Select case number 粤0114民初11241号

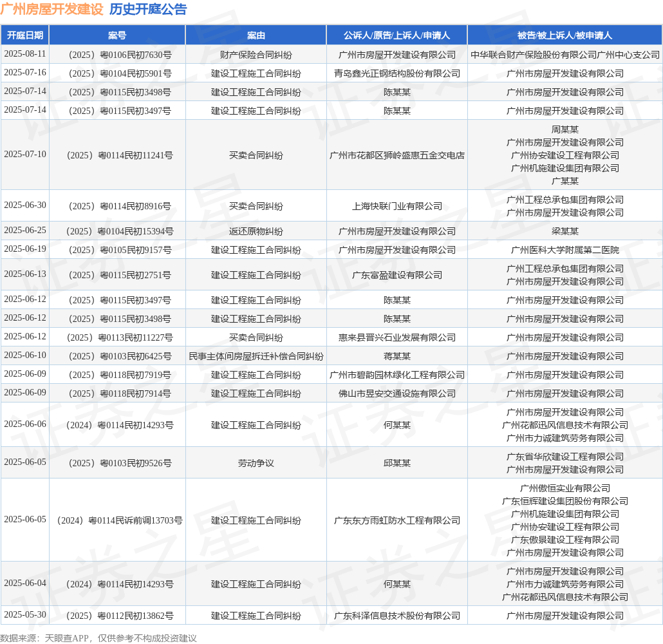pyautogui.click(x=120, y=155)
